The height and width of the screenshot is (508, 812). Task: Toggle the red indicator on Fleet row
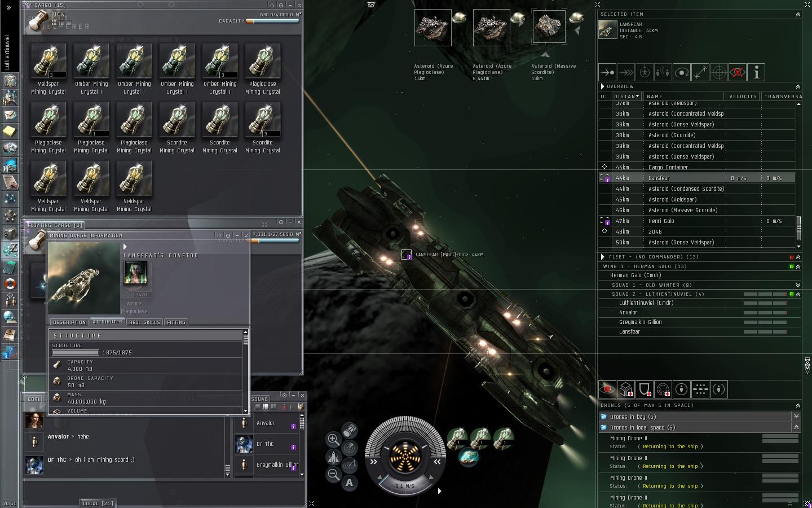(792, 257)
